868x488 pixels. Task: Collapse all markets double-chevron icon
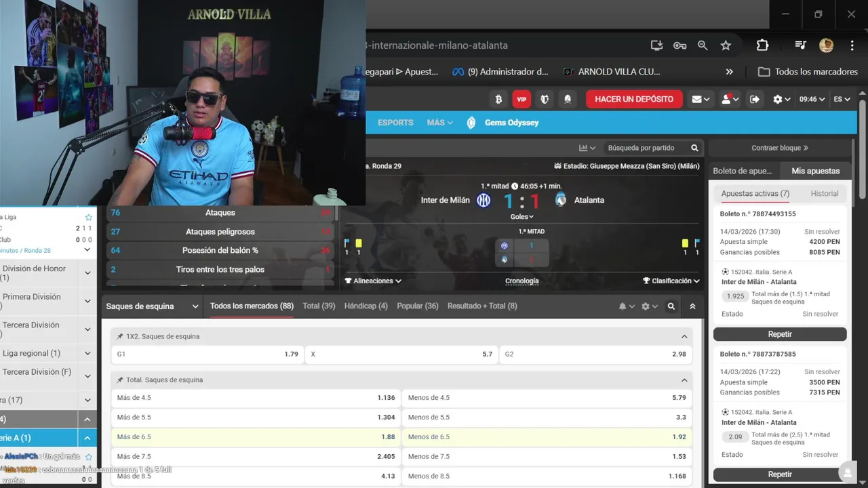pos(692,306)
